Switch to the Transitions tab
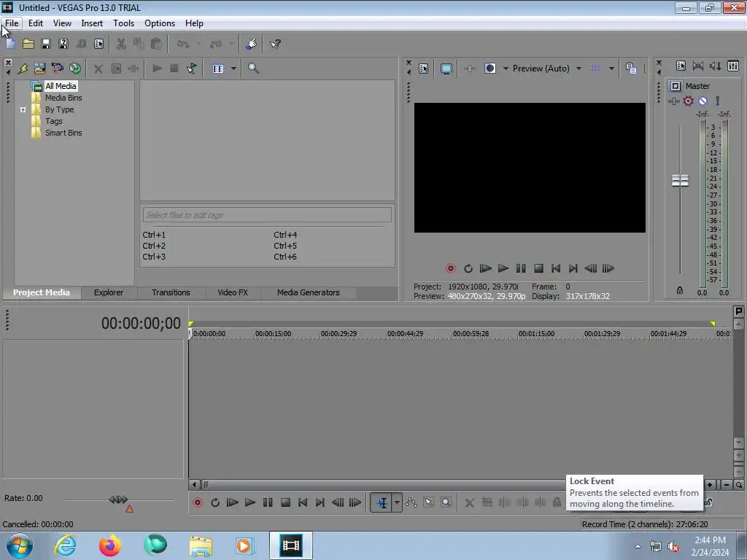 click(171, 292)
